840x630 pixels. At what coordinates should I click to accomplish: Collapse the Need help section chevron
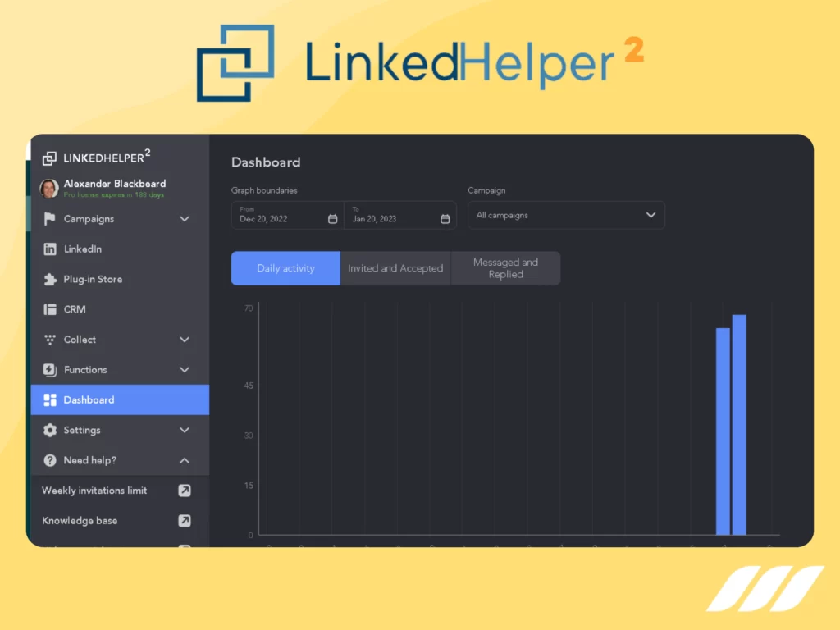tap(185, 460)
